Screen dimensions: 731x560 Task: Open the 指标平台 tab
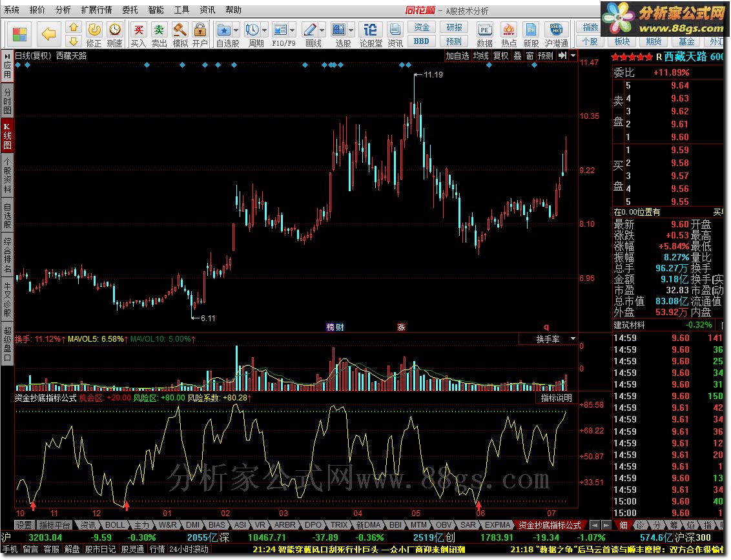[x=54, y=524]
